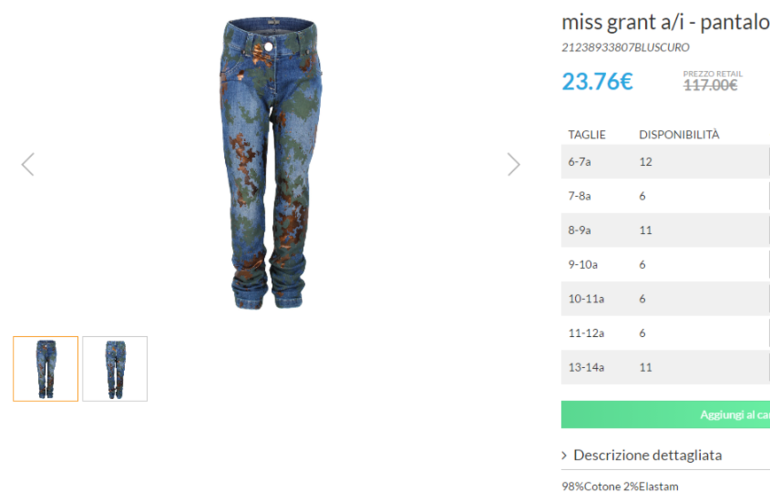Click the 23.76€ price
The image size is (770, 501).
(x=597, y=82)
